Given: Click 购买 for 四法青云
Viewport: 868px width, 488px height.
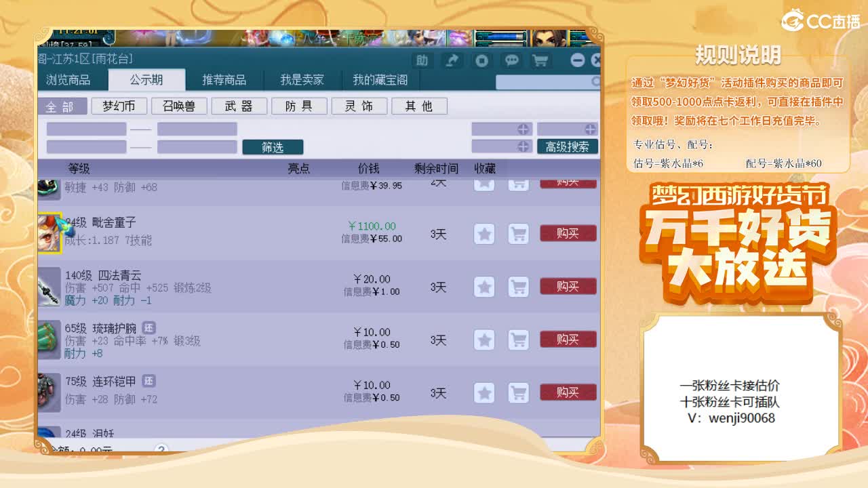Looking at the screenshot, I should 568,287.
